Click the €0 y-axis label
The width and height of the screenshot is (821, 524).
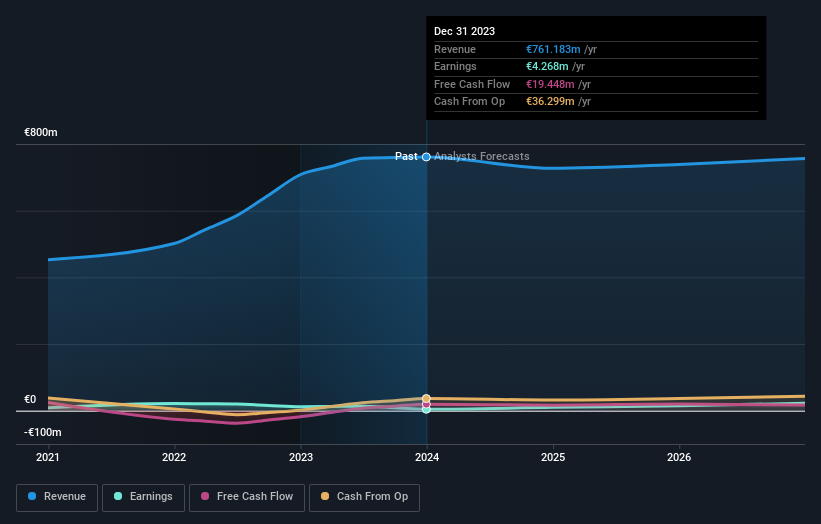tap(30, 399)
